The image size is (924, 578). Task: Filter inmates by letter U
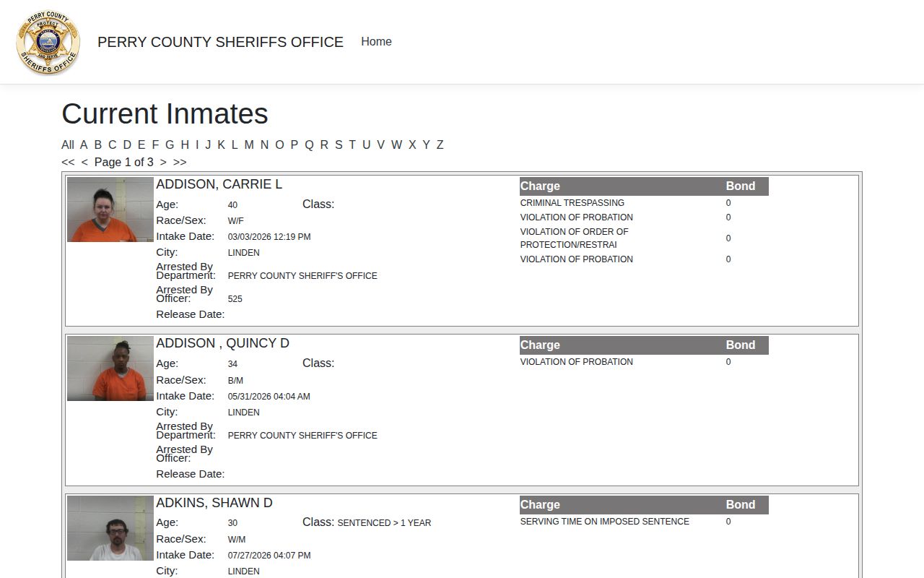click(366, 144)
